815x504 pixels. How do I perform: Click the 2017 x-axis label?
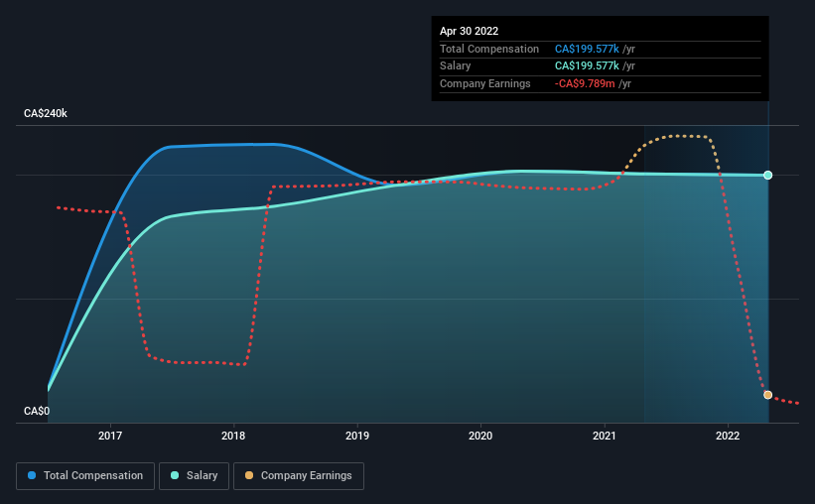pos(110,436)
